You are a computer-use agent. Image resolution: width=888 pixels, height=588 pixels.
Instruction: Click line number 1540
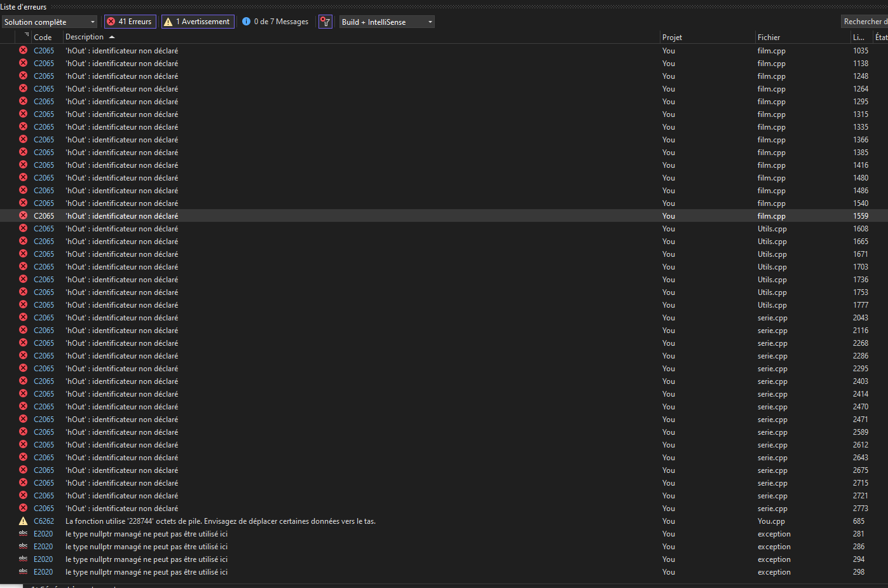(861, 203)
